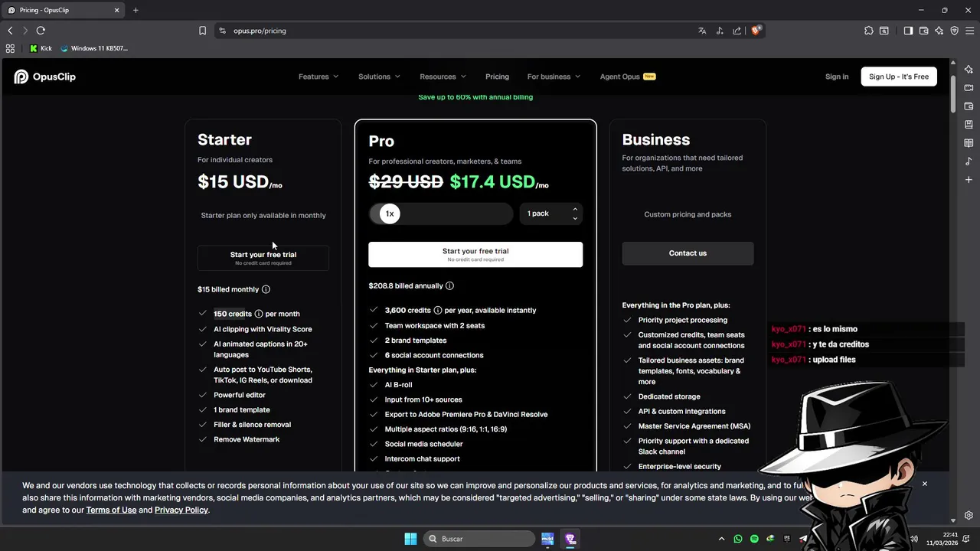Click 'Dedicated storage' feature text
The height and width of the screenshot is (551, 980).
(669, 396)
